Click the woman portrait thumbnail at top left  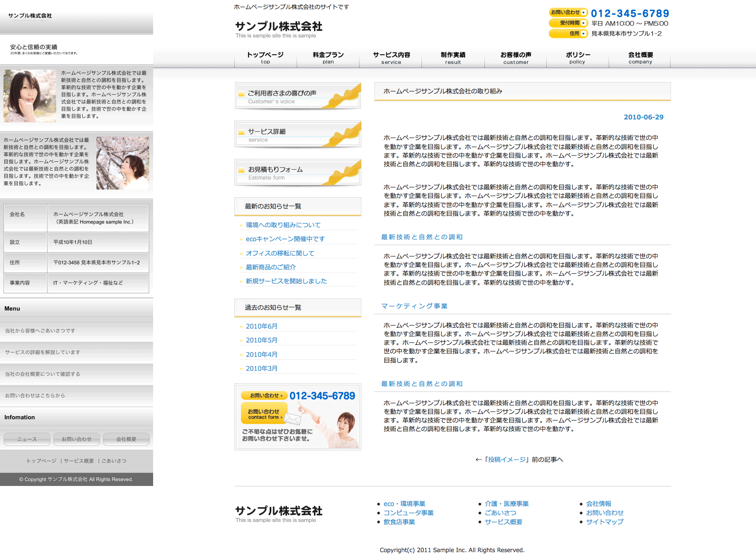click(x=30, y=96)
